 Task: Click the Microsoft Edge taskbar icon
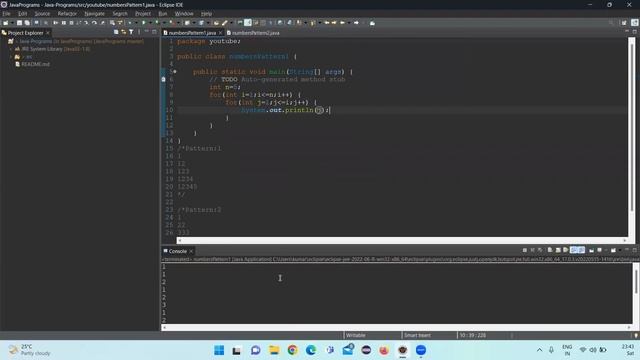pyautogui.click(x=311, y=350)
